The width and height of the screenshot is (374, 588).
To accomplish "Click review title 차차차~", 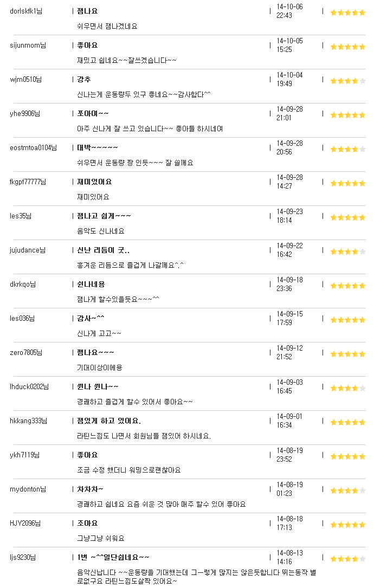I will click(90, 489).
